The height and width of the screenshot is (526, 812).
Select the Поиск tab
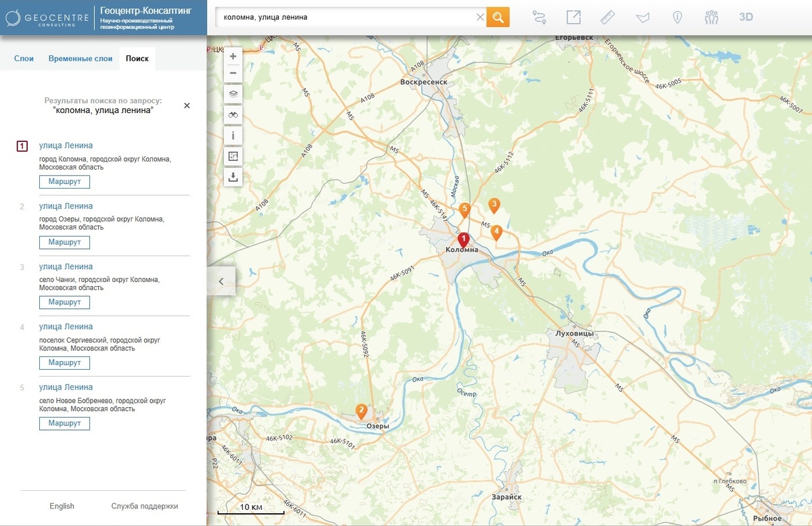click(137, 59)
